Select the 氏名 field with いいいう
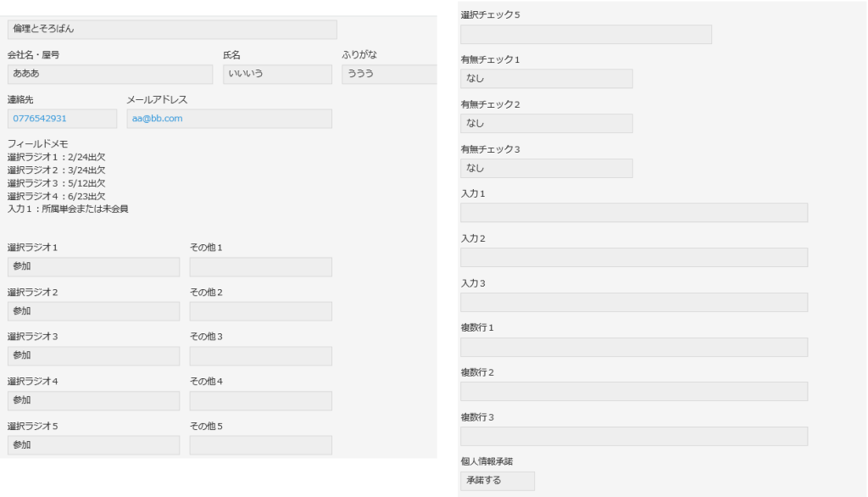This screenshot has width=868, height=497. (277, 74)
